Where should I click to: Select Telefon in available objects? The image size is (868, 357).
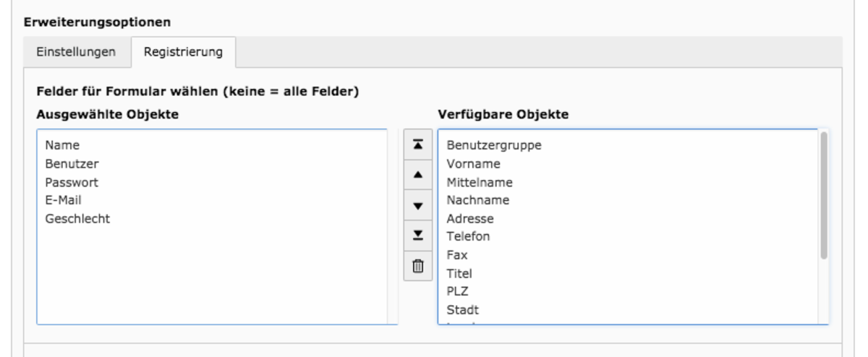pyautogui.click(x=469, y=236)
